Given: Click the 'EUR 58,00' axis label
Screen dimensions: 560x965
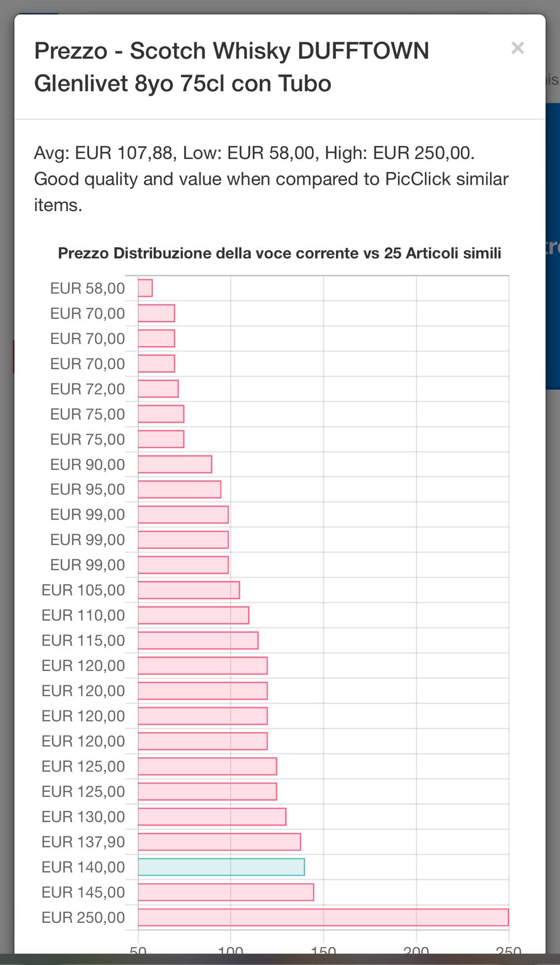Looking at the screenshot, I should coord(87,288).
